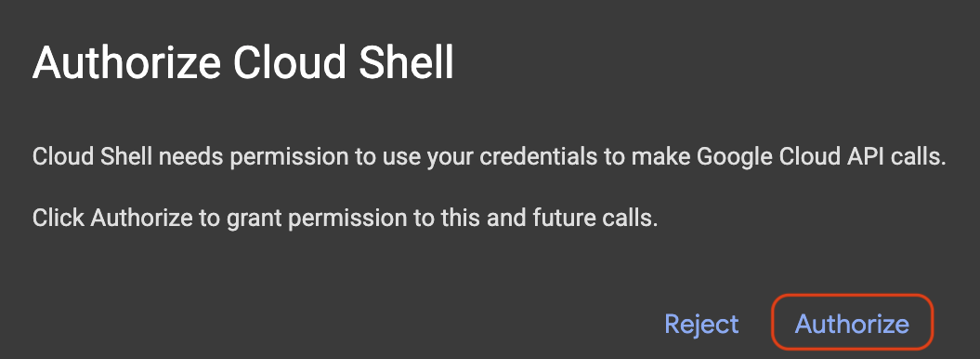Deny Cloud Shell access with Reject

[701, 324]
